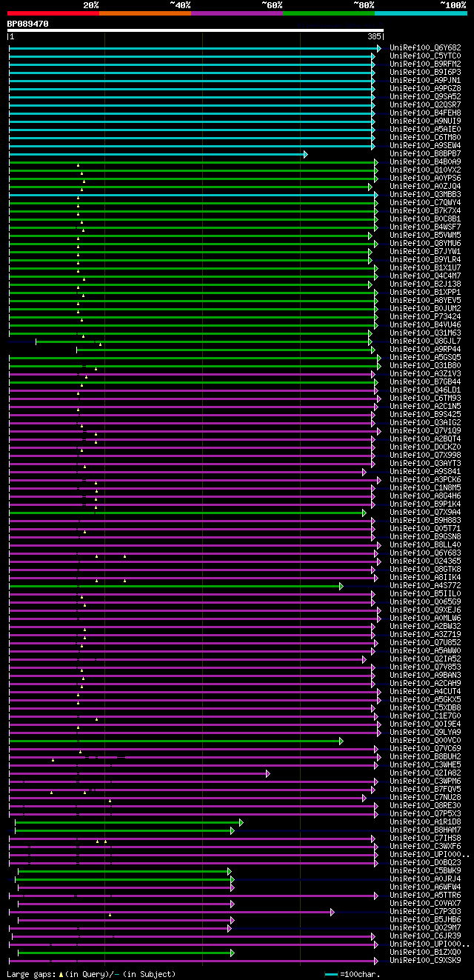Select hit label UniRef100_Q7V1Q9

click(x=426, y=431)
